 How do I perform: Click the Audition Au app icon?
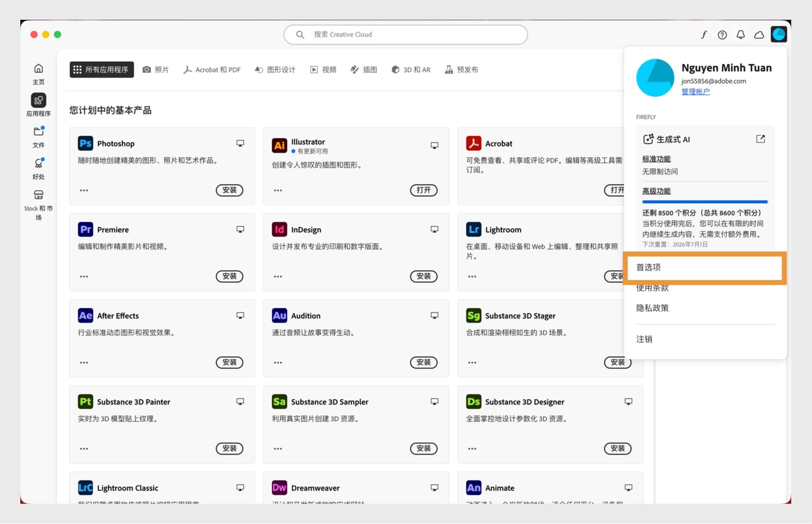(x=279, y=316)
